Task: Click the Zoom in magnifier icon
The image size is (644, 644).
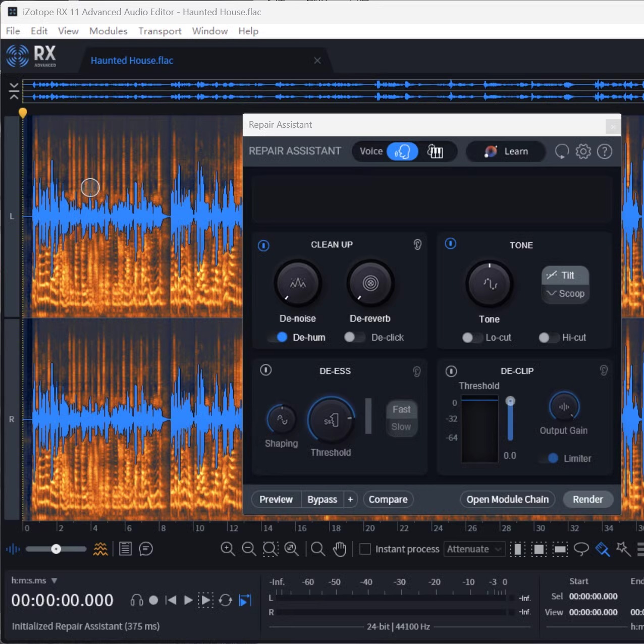Action: tap(228, 549)
